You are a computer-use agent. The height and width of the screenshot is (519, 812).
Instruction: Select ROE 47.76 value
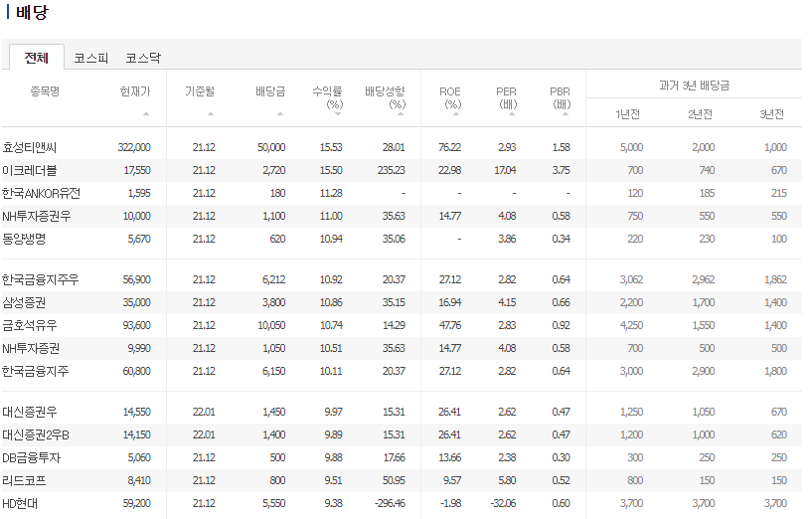pos(450,325)
